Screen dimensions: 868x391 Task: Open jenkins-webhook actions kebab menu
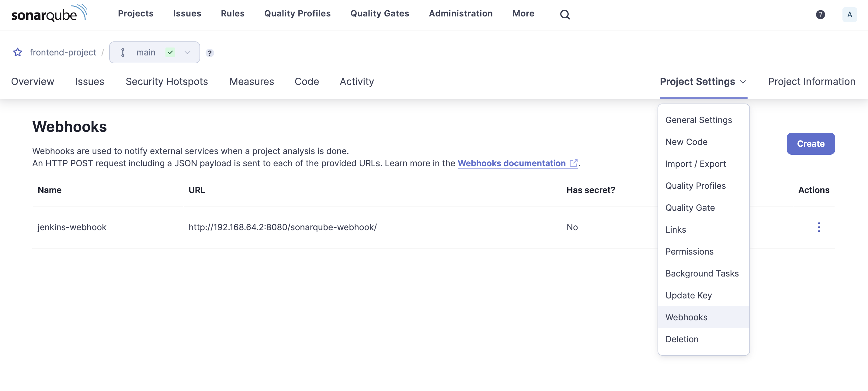pyautogui.click(x=818, y=227)
